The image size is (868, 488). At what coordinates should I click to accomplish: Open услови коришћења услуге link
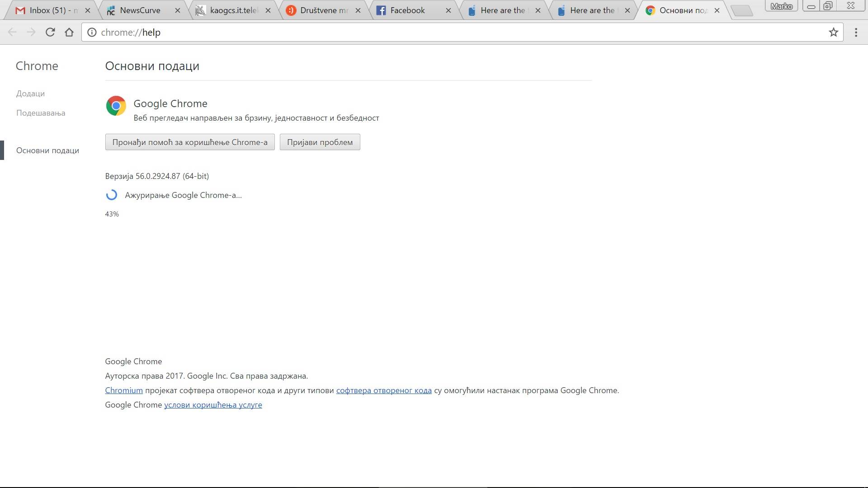pyautogui.click(x=213, y=405)
